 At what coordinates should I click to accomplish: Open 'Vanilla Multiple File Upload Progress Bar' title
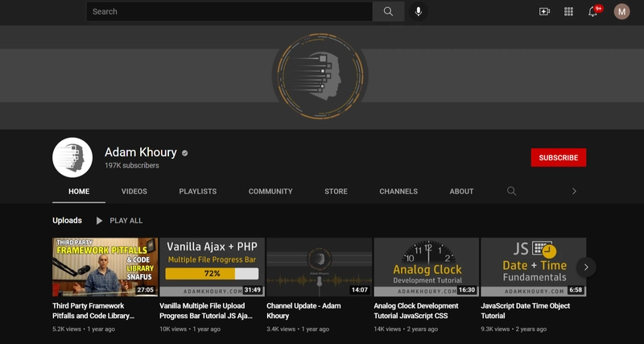click(x=206, y=311)
